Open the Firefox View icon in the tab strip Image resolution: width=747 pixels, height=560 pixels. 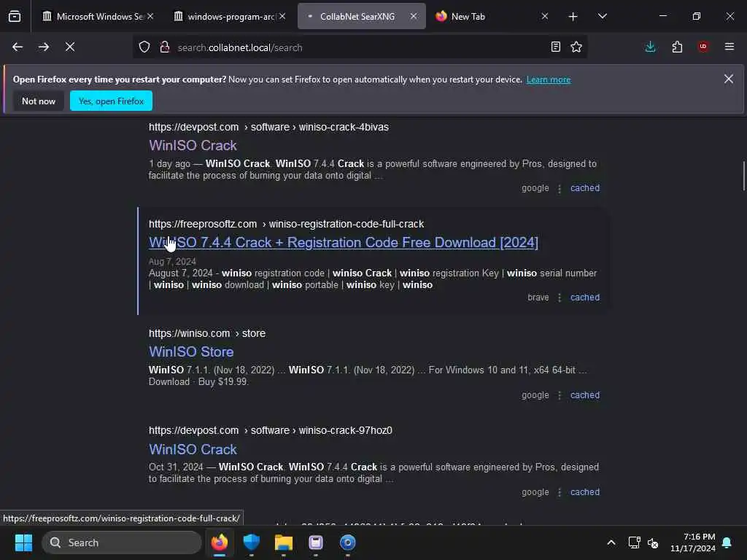[x=15, y=17]
